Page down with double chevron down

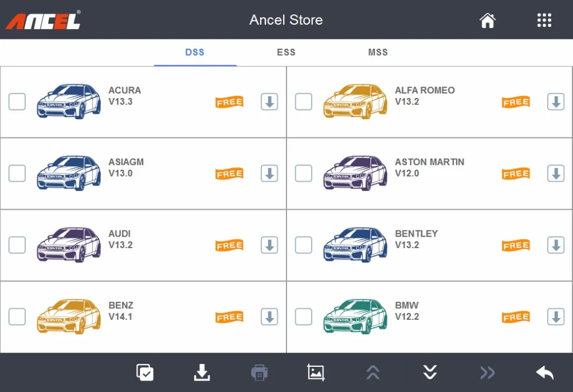(x=430, y=373)
